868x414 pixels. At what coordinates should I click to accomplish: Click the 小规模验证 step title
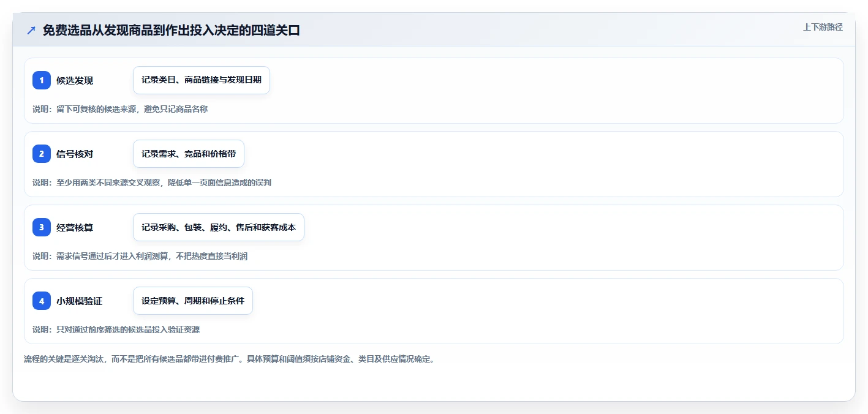[79, 301]
